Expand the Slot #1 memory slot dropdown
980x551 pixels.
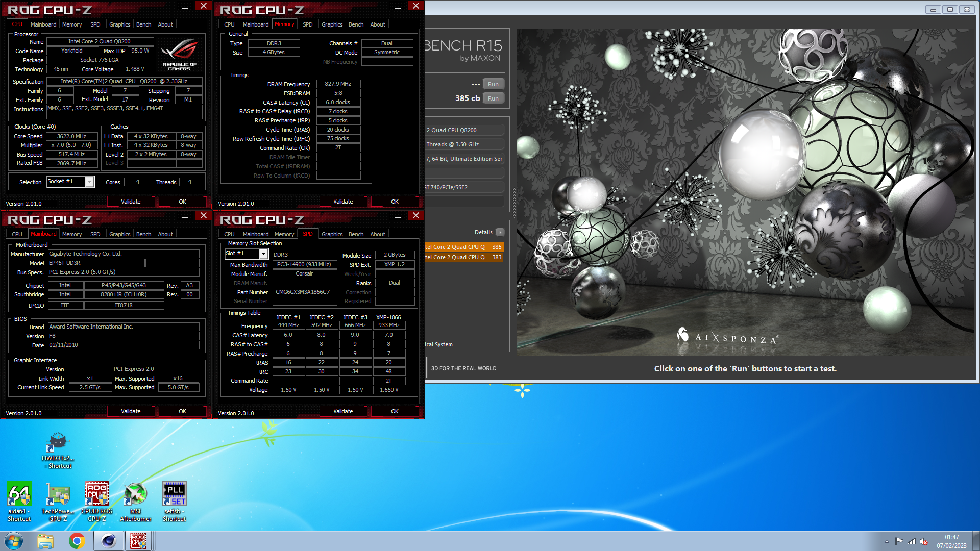263,254
